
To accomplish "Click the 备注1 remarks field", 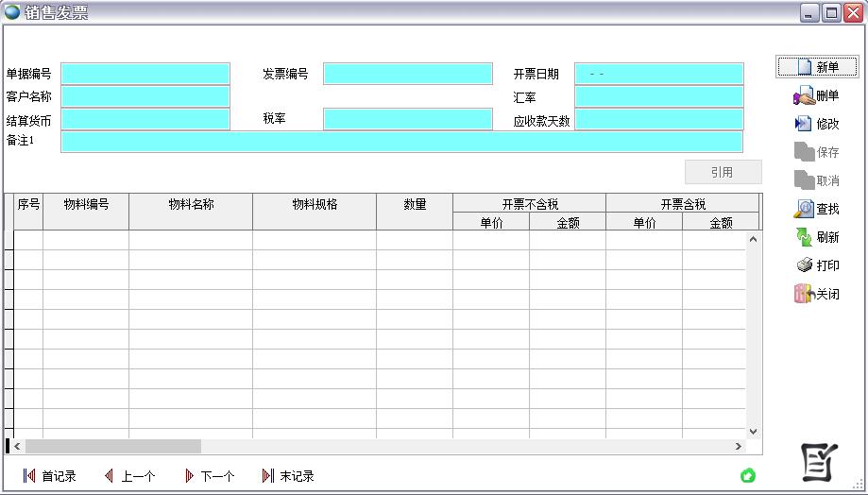I will pos(401,142).
